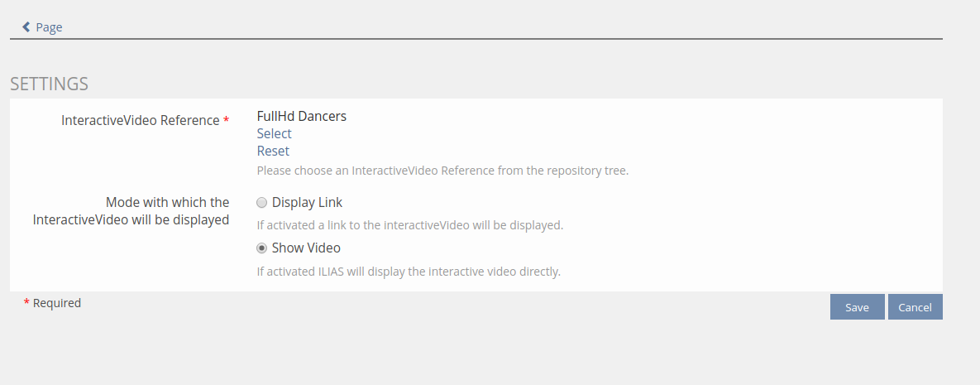980x385 pixels.
Task: Click Reset to clear the video reference
Action: [273, 151]
